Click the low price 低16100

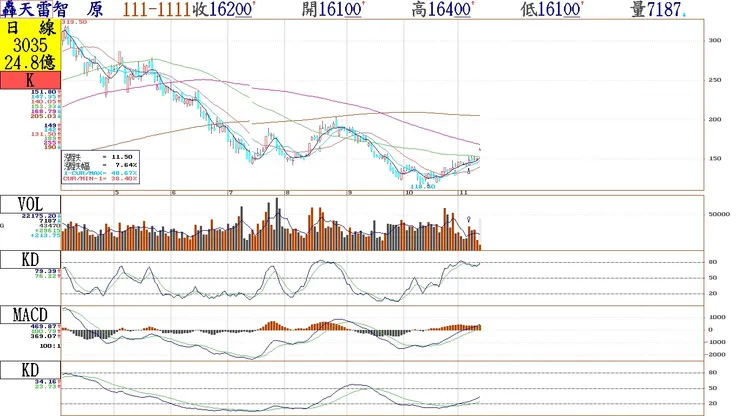click(x=552, y=9)
